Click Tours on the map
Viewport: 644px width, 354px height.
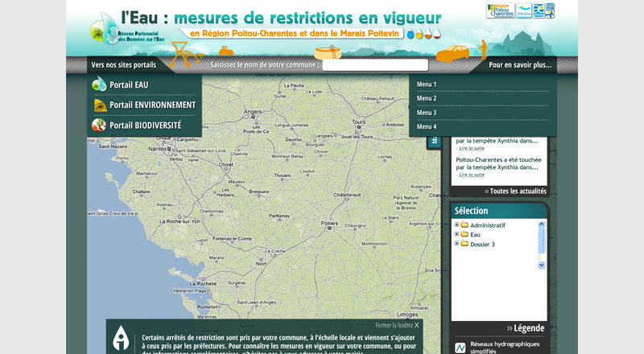click(x=358, y=122)
